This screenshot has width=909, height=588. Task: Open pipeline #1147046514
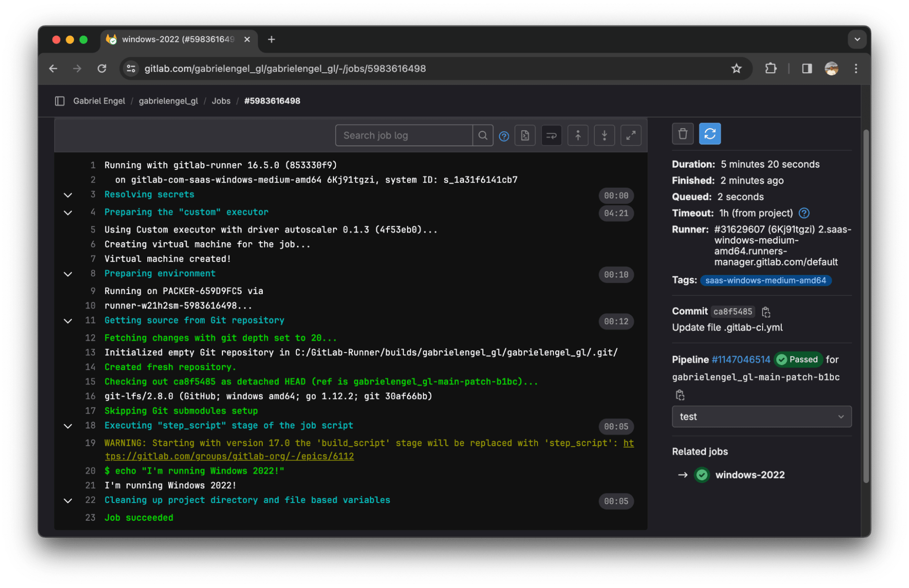tap(740, 359)
